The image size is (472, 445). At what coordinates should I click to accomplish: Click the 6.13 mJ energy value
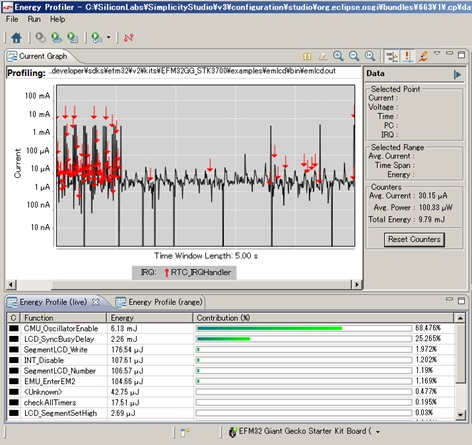tap(124, 328)
